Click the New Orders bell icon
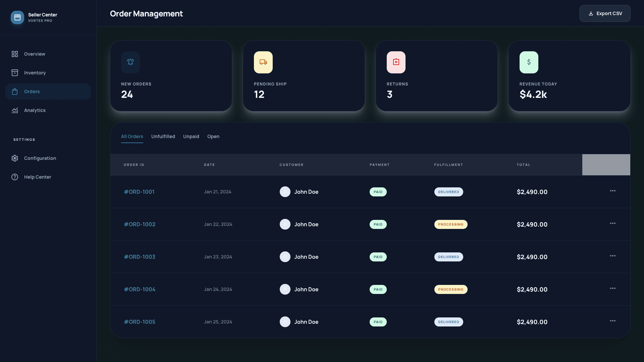644x362 pixels. (x=130, y=62)
